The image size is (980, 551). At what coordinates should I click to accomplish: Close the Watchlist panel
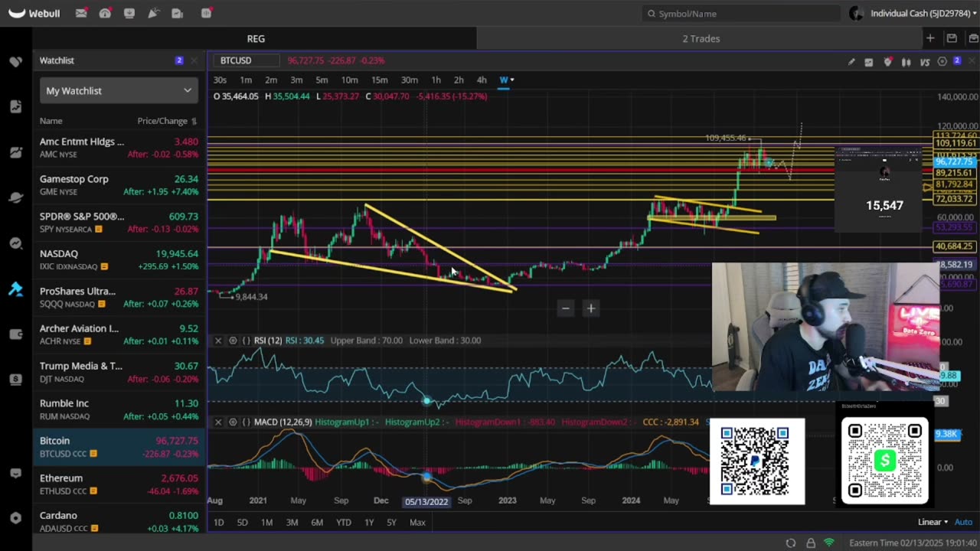coord(194,60)
